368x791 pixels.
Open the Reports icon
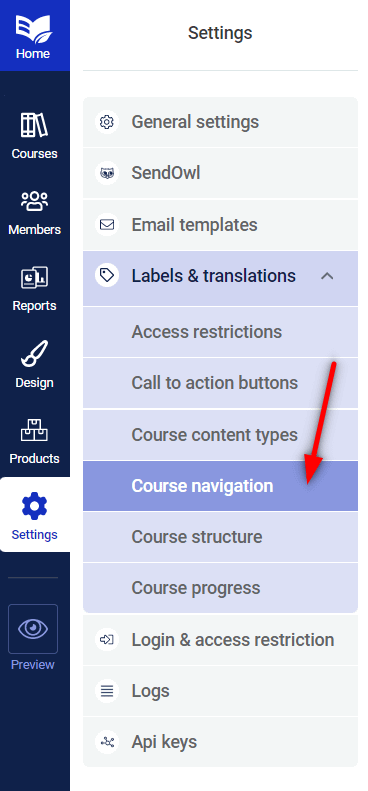pos(34,278)
